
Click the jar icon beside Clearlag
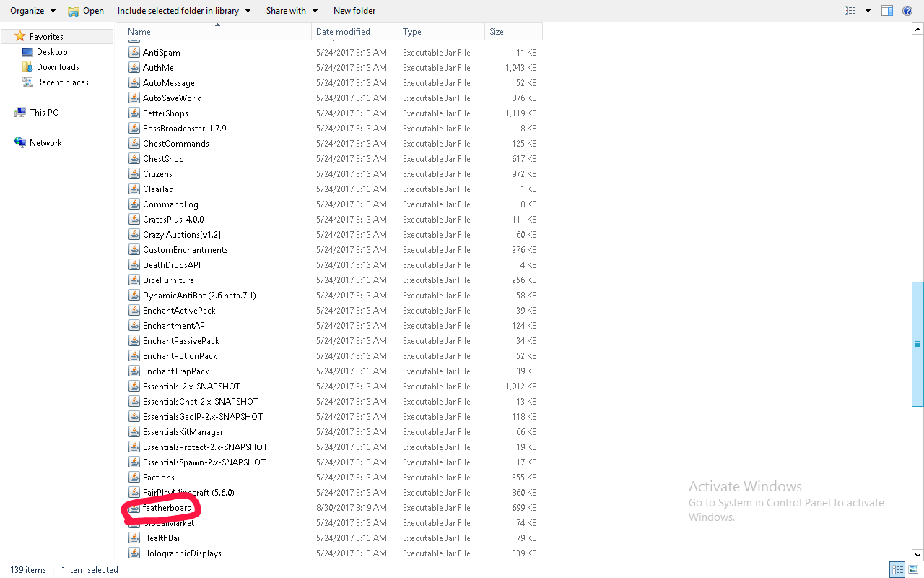pyautogui.click(x=134, y=189)
